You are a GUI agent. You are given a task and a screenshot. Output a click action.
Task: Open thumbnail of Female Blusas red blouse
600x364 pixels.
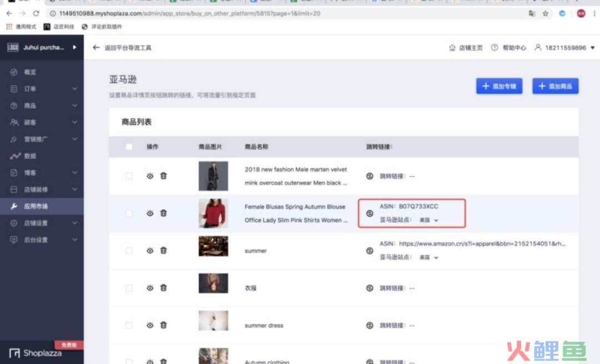pyautogui.click(x=213, y=214)
